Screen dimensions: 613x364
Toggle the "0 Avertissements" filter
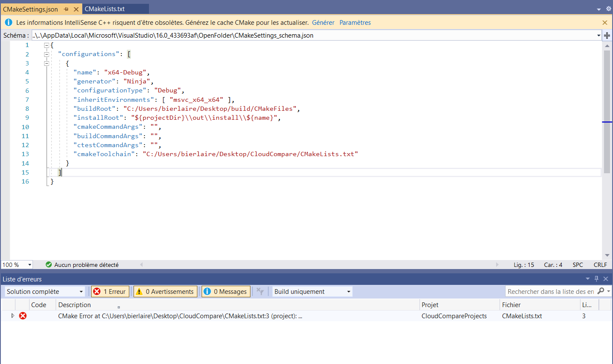pyautogui.click(x=165, y=292)
